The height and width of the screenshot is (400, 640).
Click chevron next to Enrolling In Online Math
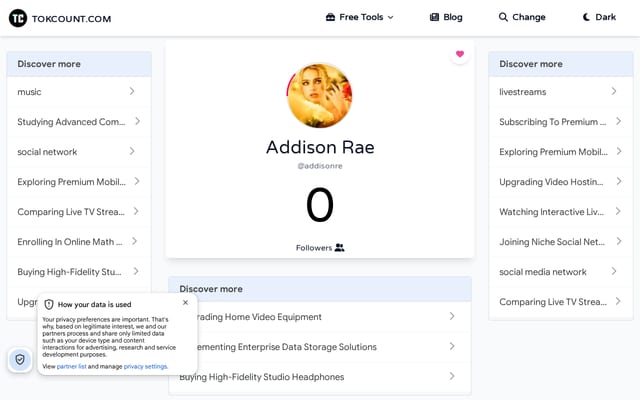(x=134, y=241)
